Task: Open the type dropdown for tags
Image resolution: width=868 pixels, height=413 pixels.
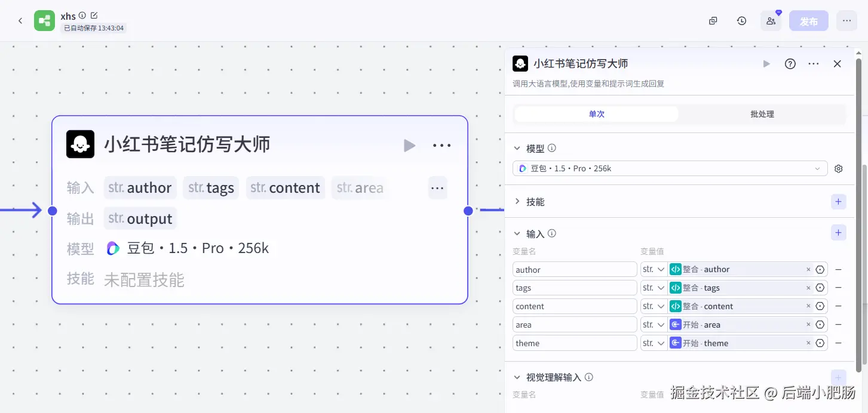Action: click(x=654, y=288)
